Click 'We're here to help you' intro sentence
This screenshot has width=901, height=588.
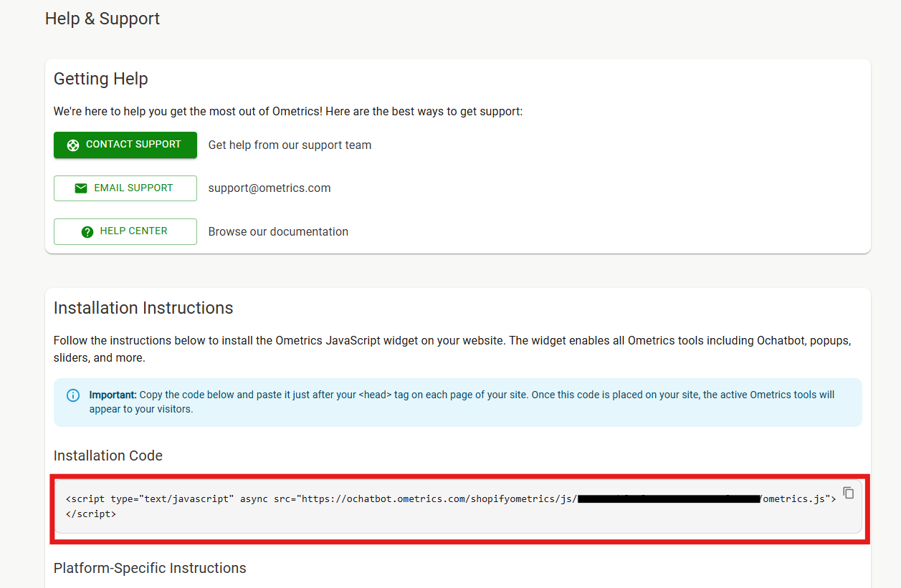(x=288, y=112)
